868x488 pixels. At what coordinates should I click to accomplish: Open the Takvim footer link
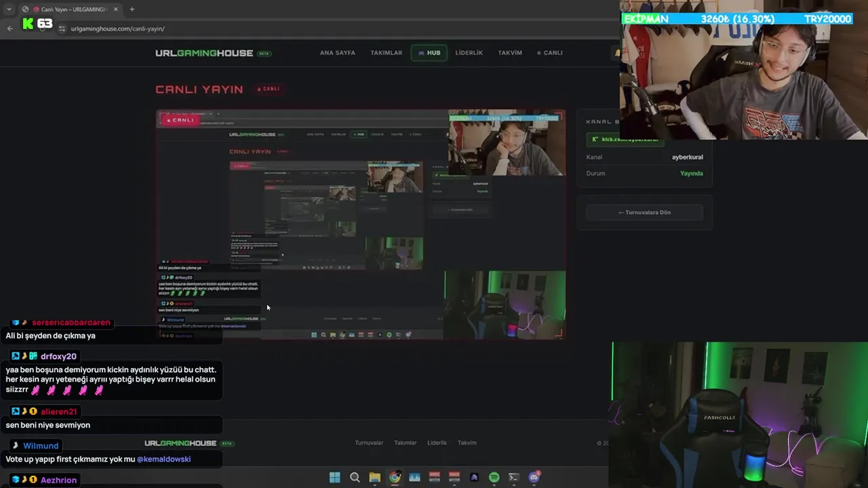click(467, 443)
